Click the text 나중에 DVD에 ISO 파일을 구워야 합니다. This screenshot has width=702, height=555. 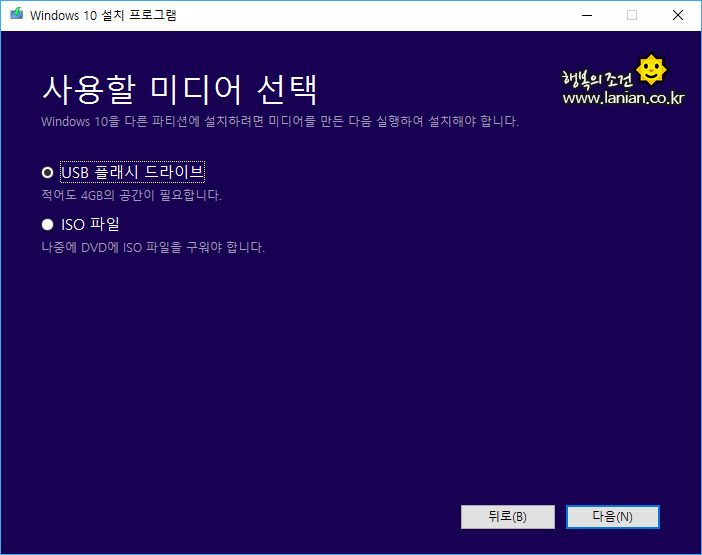(x=153, y=247)
